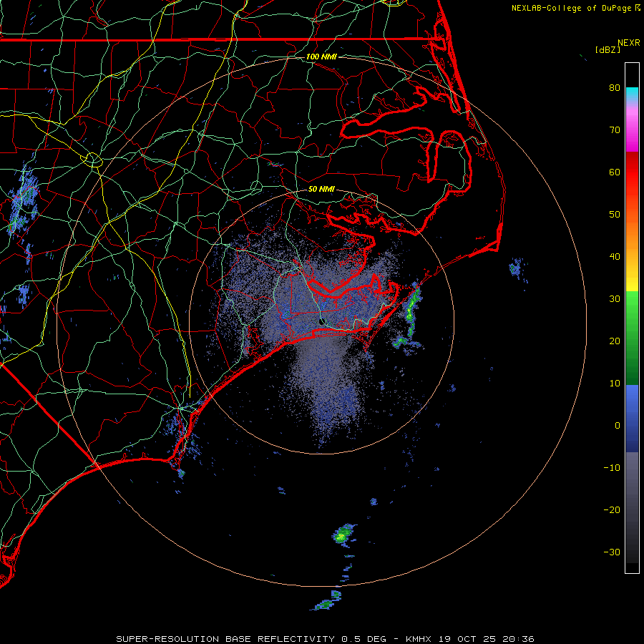The height and width of the screenshot is (644, 644).
Task: Click the yellow-green storm cell south of radar
Action: coord(343,535)
